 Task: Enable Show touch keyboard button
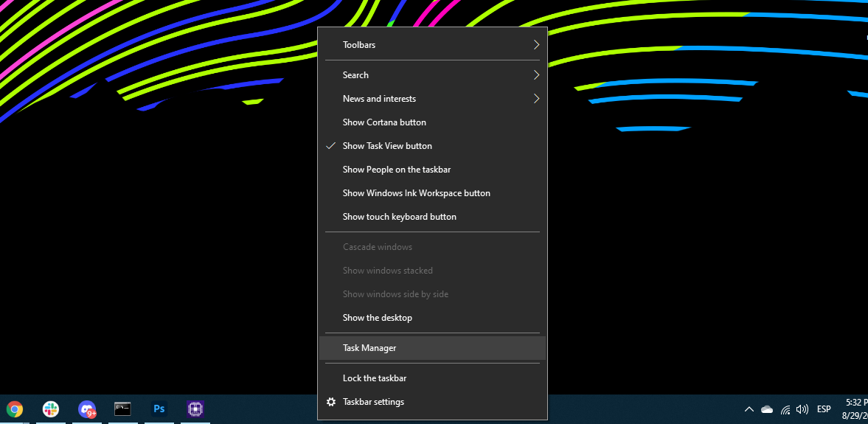pos(432,217)
